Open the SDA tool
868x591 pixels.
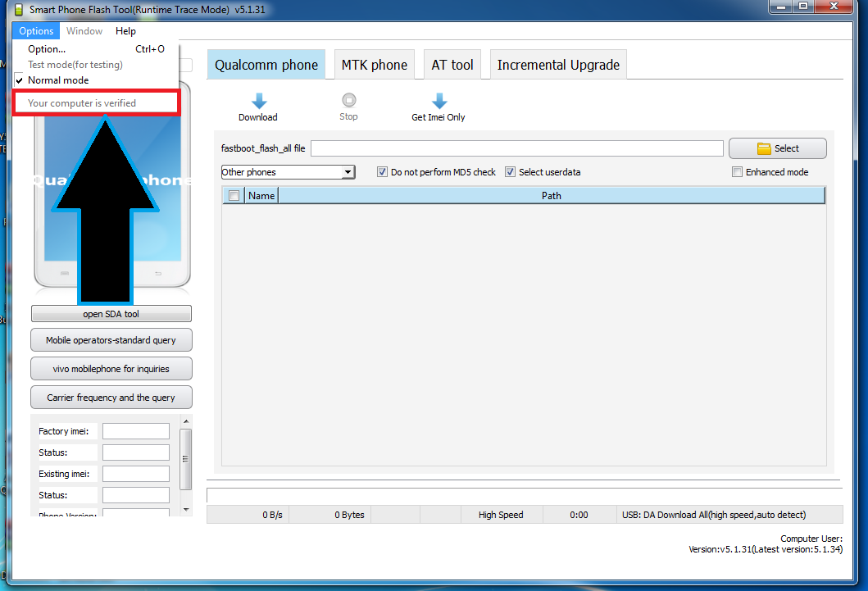tap(111, 313)
